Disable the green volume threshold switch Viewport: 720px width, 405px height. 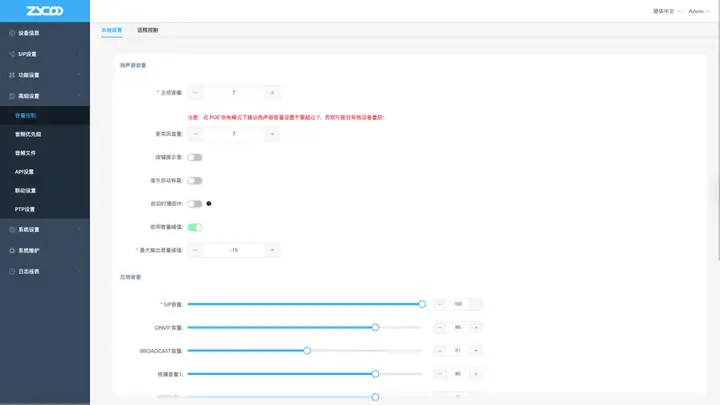tap(195, 227)
